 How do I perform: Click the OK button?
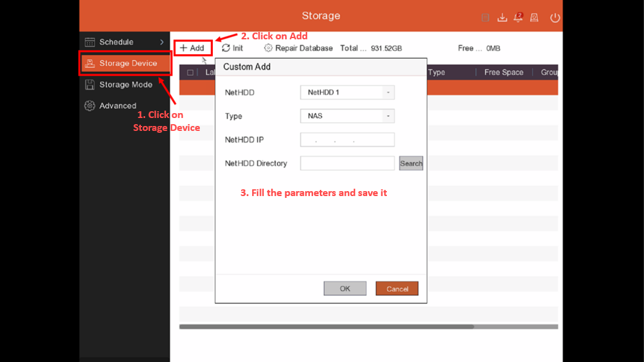coord(345,288)
